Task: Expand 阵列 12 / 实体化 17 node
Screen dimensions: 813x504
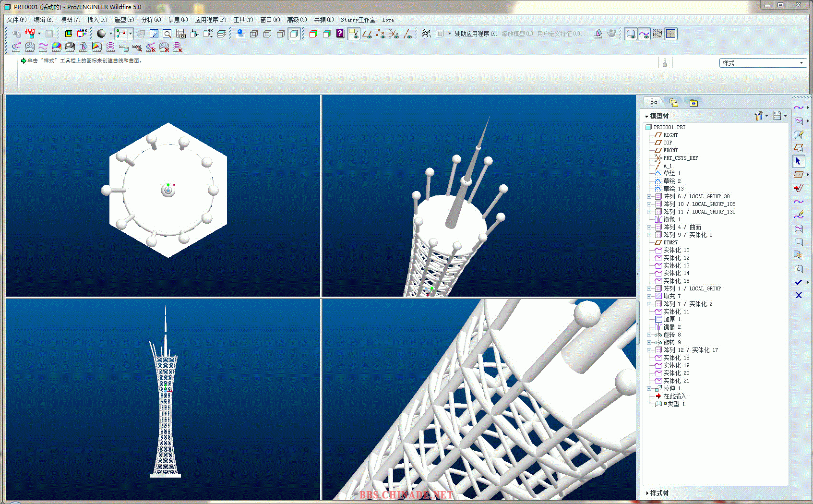Action: 649,350
